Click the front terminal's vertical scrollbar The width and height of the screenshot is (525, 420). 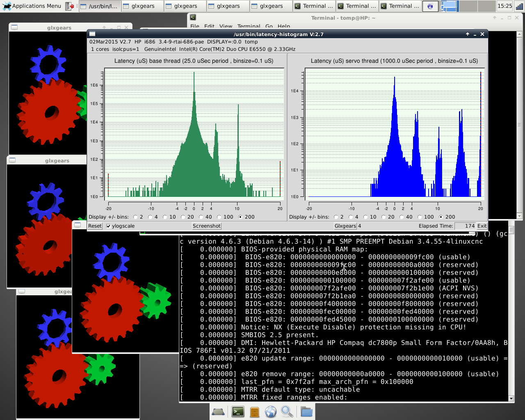click(511, 312)
